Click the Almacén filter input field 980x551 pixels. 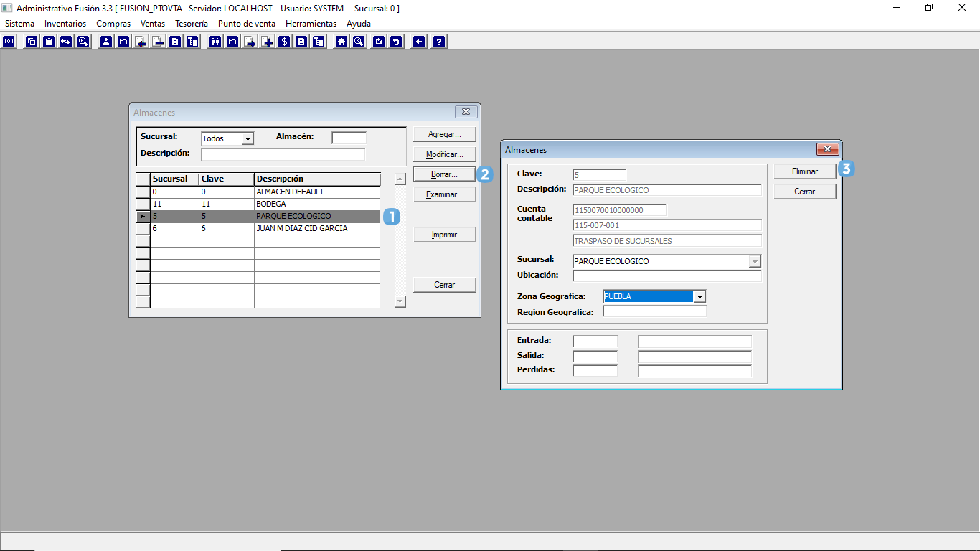(x=349, y=138)
